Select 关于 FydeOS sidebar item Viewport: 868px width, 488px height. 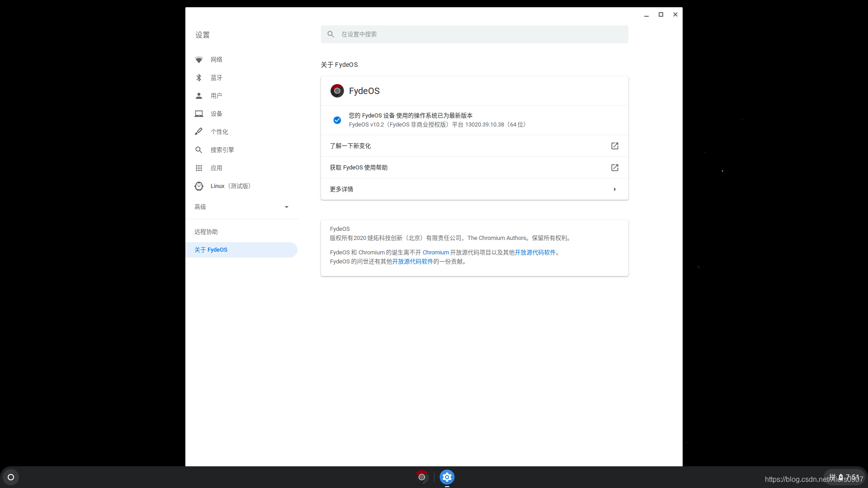tap(211, 250)
